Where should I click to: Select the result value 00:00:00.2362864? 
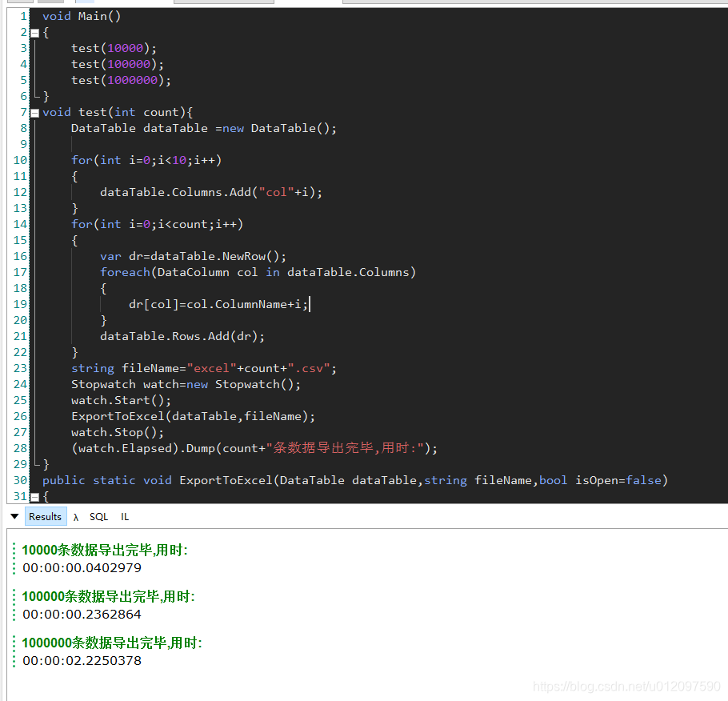(x=82, y=615)
